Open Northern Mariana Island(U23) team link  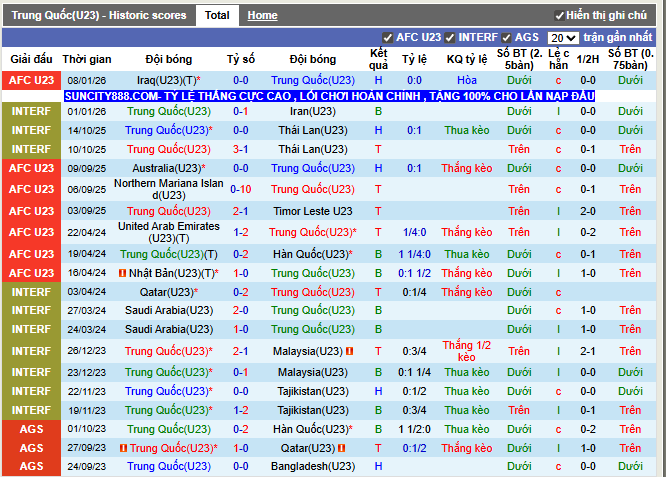click(169, 189)
